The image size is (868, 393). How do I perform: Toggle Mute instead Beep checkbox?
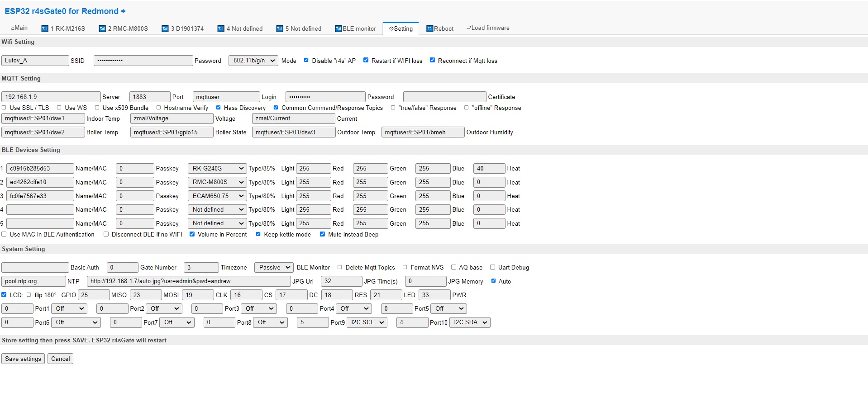pos(322,234)
